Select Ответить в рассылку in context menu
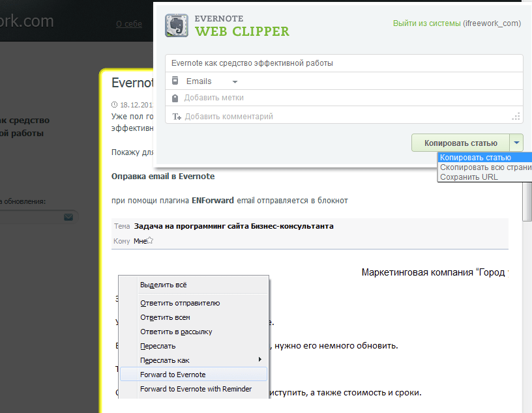 point(194,332)
